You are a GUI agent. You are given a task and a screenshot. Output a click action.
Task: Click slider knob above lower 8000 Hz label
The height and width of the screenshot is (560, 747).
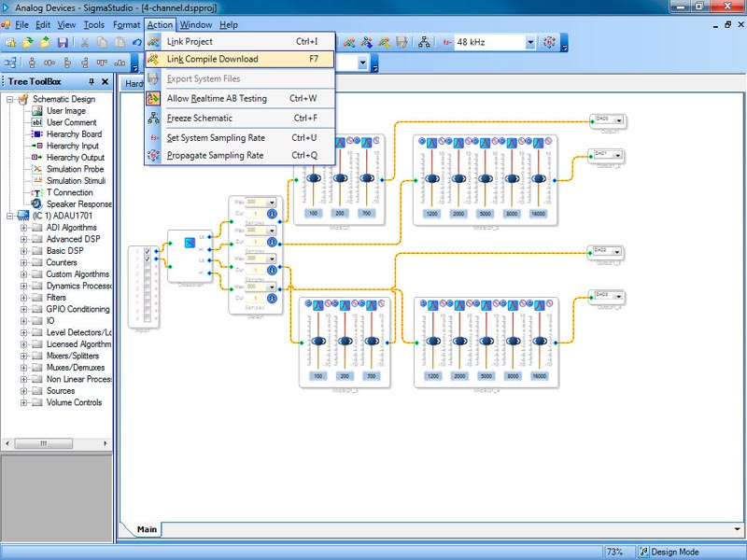coord(513,341)
